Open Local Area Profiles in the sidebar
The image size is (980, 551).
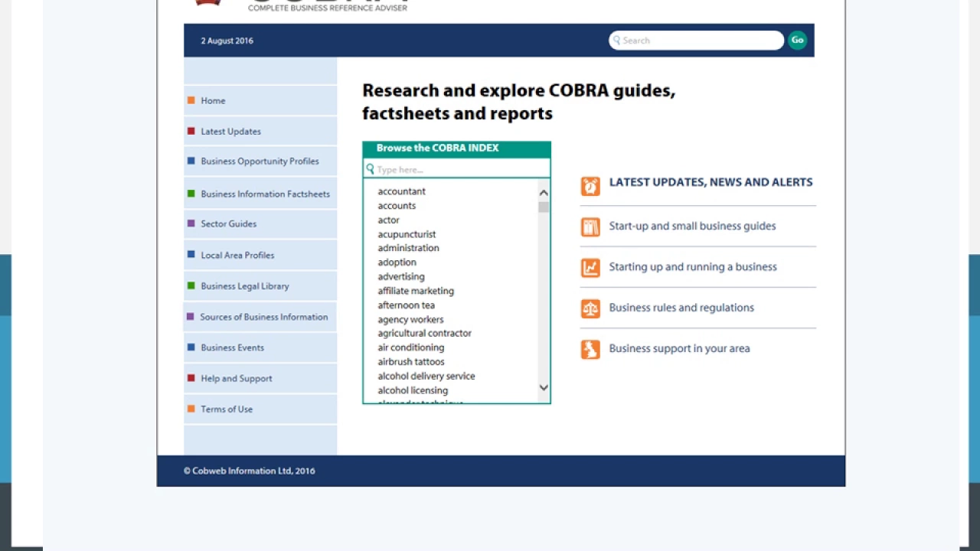tap(260, 255)
